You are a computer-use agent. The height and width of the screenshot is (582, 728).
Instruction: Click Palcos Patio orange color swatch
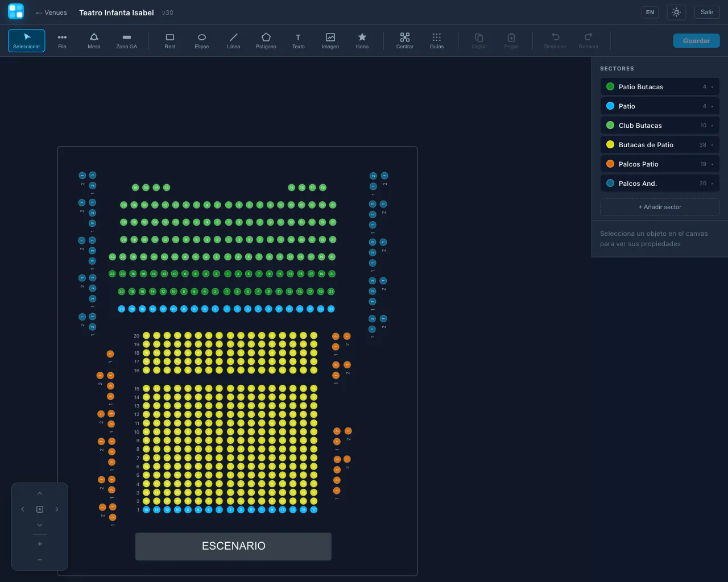tap(610, 164)
